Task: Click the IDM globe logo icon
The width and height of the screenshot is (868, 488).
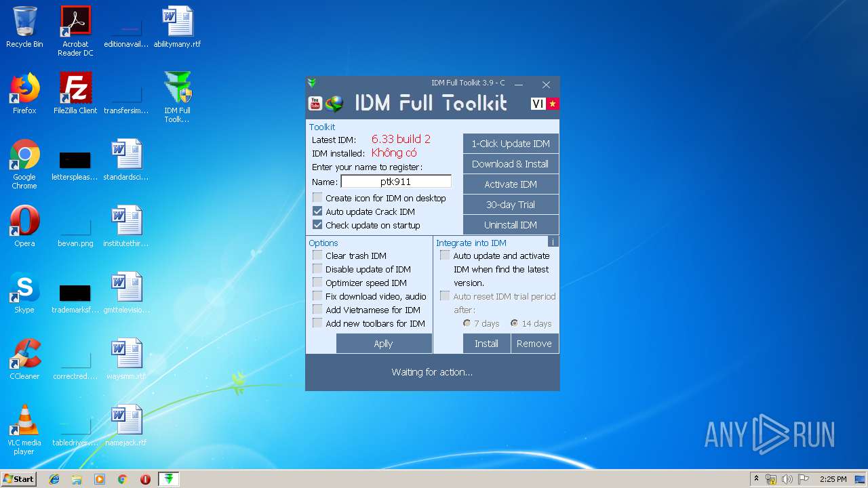Action: tap(334, 104)
